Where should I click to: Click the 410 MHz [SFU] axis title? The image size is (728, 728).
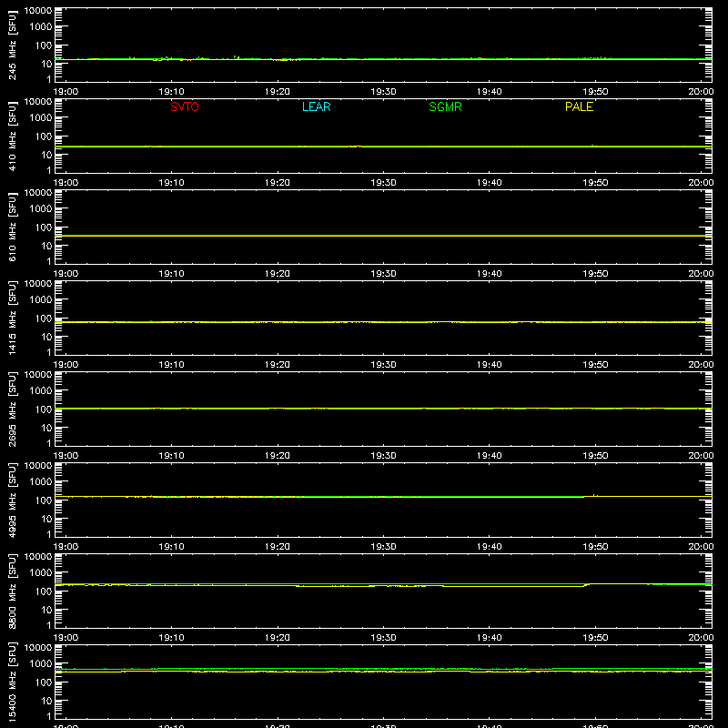12,136
